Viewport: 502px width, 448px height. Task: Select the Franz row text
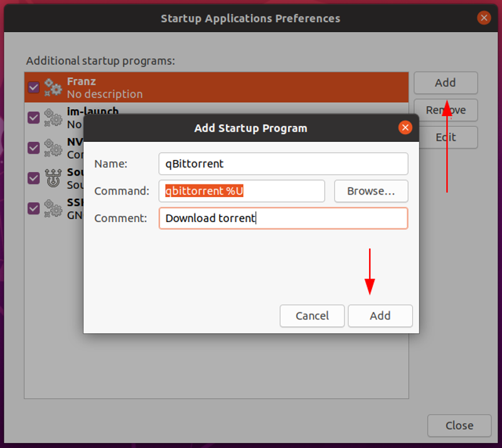(x=82, y=82)
